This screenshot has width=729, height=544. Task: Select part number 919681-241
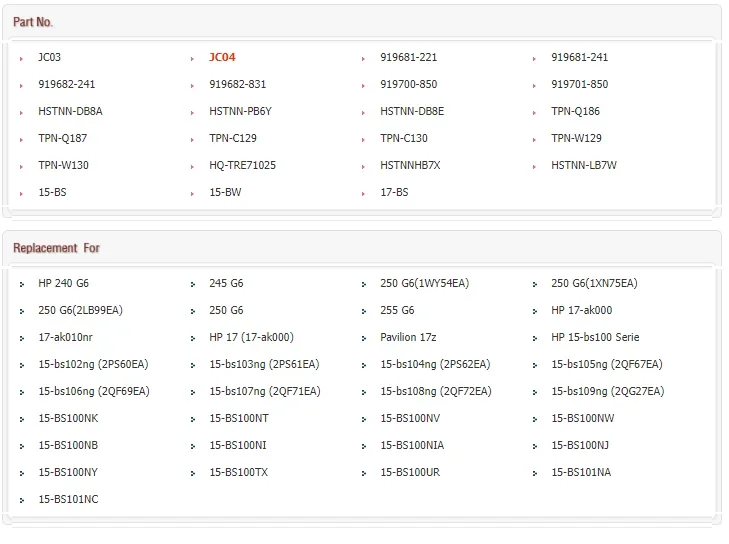coord(580,57)
